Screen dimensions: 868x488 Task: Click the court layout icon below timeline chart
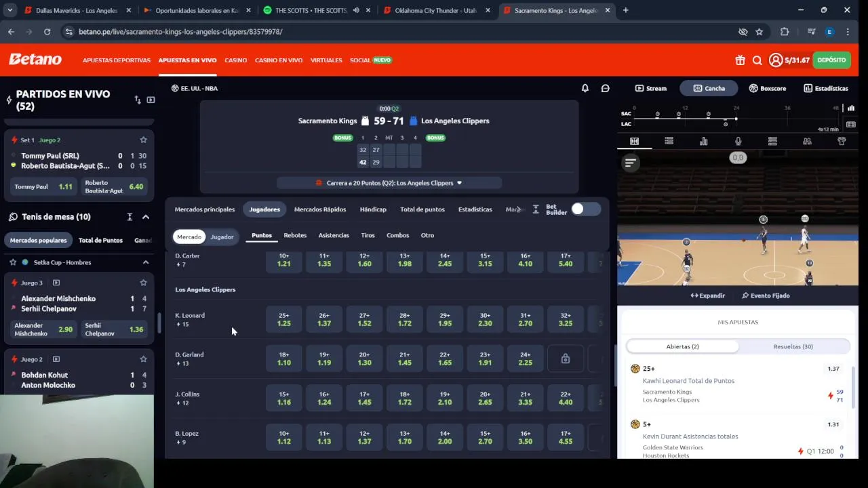coord(851,125)
